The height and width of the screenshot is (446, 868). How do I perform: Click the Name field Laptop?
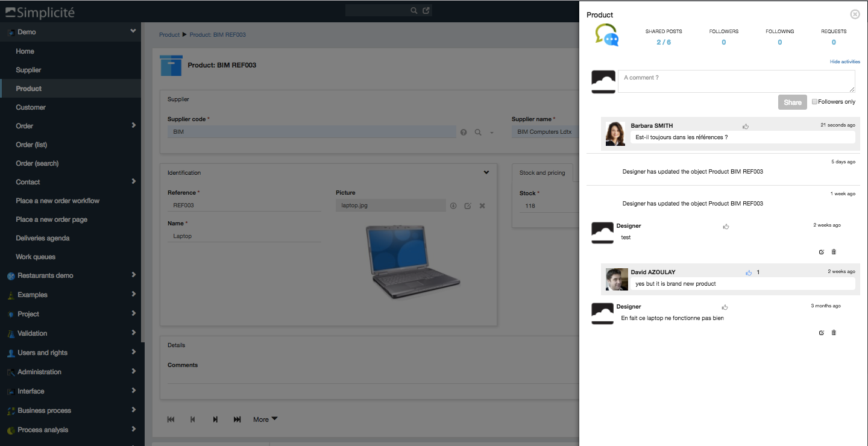(244, 236)
